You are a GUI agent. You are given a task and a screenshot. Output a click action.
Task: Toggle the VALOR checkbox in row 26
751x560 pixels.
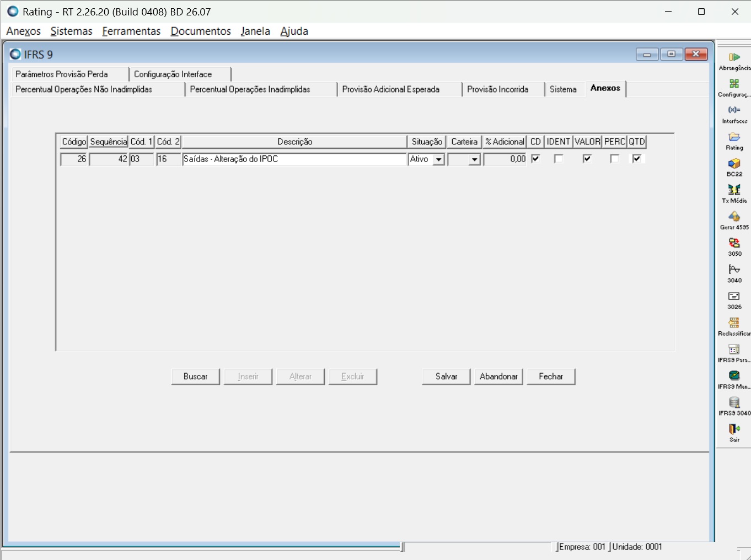pos(587,159)
